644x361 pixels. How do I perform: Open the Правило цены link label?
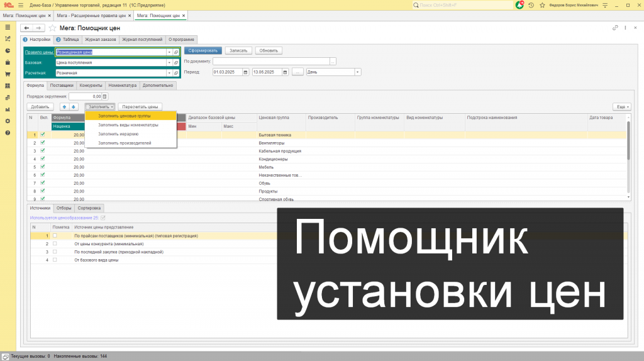click(x=39, y=52)
